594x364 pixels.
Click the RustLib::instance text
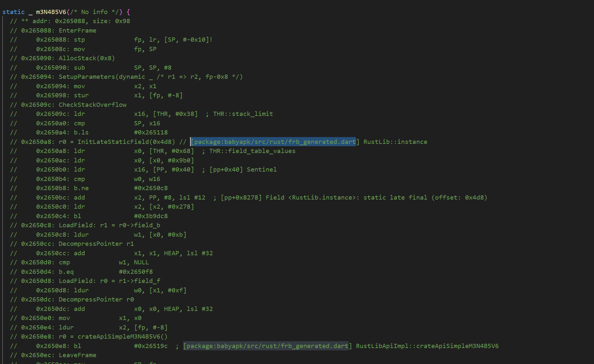(395, 142)
